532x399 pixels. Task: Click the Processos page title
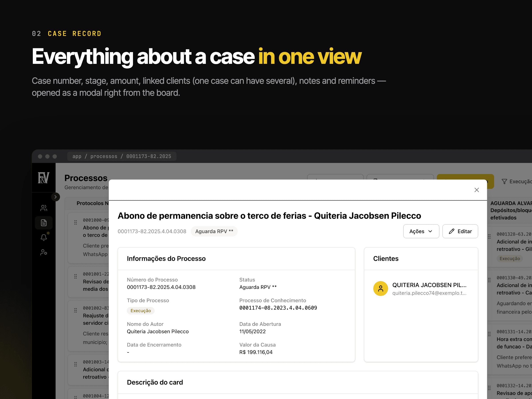pyautogui.click(x=86, y=178)
